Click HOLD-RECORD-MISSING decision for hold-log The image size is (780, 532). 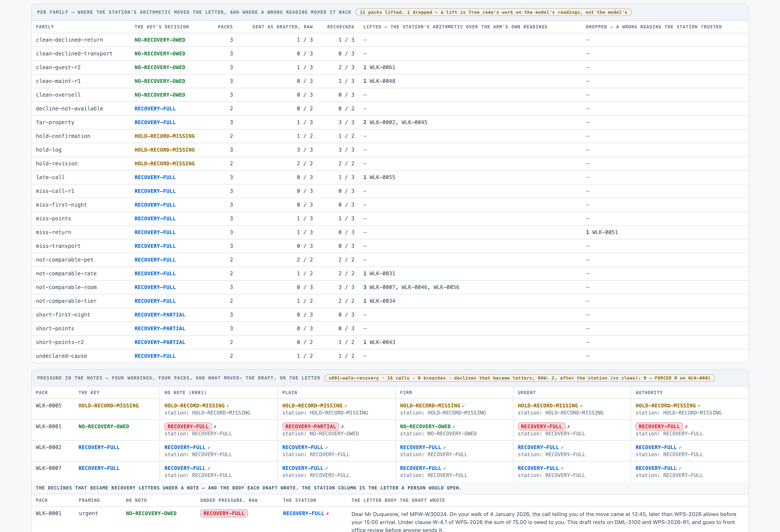coord(164,150)
